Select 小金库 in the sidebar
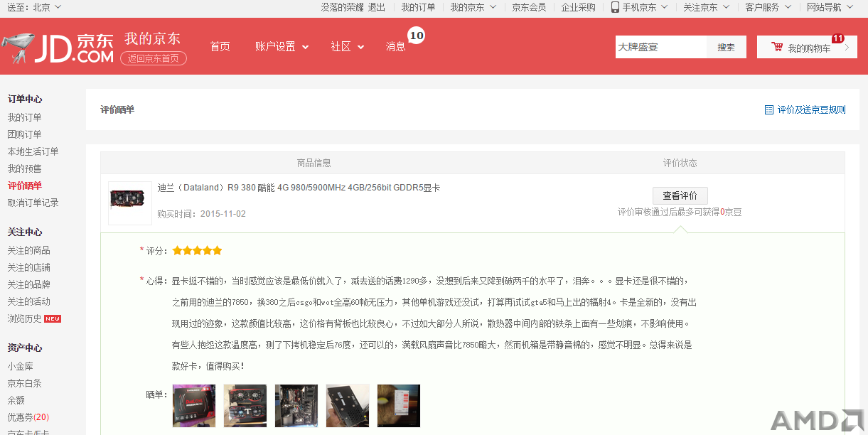Screen dimensions: 868x435 pyautogui.click(x=21, y=366)
